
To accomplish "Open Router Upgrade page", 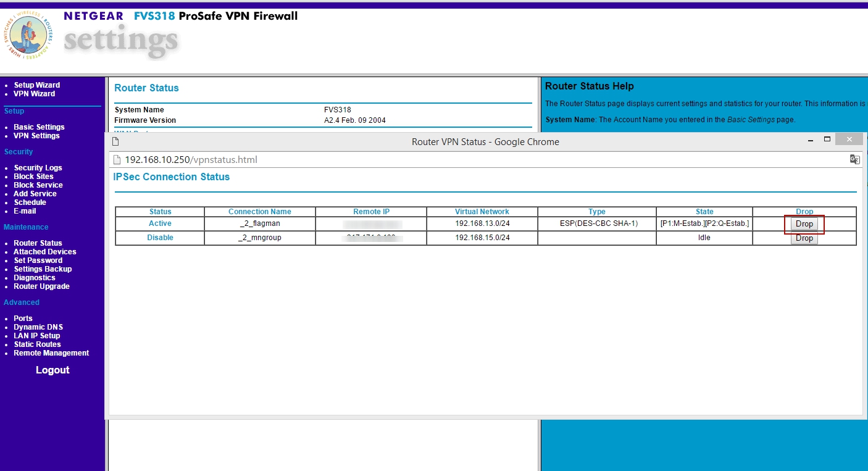I will 42,286.
